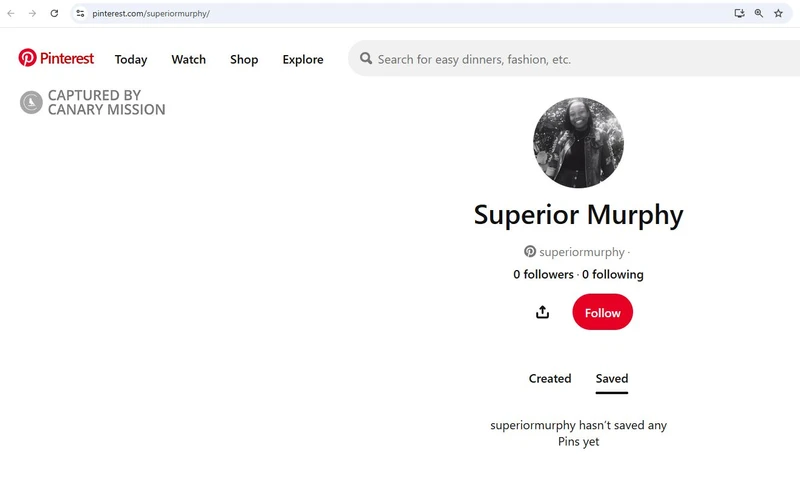The image size is (800, 491).
Task: Reload the page
Action: [54, 13]
